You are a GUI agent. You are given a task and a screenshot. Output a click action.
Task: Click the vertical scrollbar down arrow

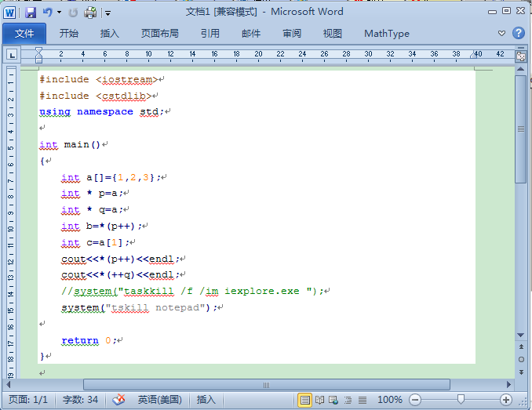[x=521, y=335]
